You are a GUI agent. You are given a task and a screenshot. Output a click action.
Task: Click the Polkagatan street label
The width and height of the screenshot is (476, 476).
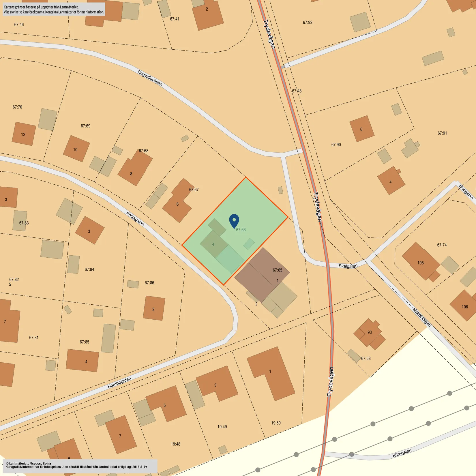[x=135, y=219]
